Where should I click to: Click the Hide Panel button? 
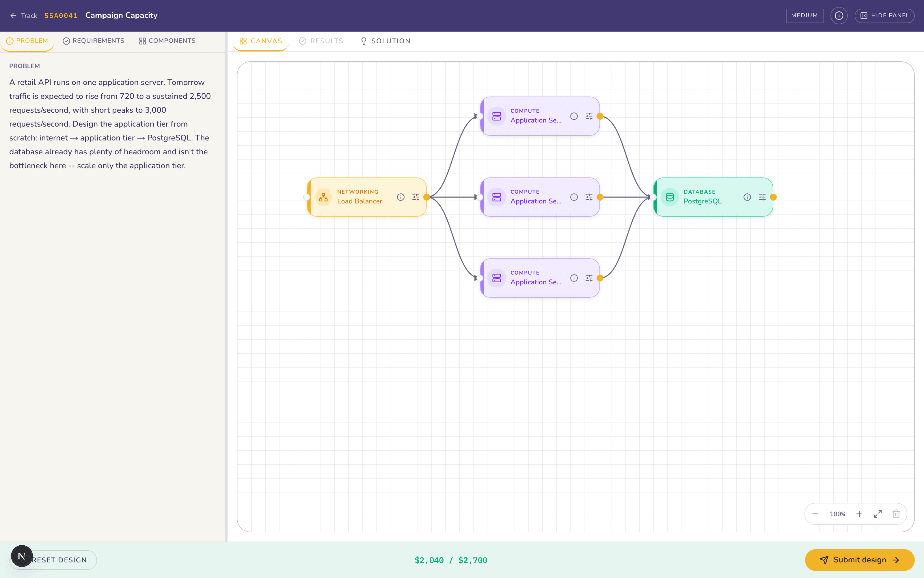point(884,16)
